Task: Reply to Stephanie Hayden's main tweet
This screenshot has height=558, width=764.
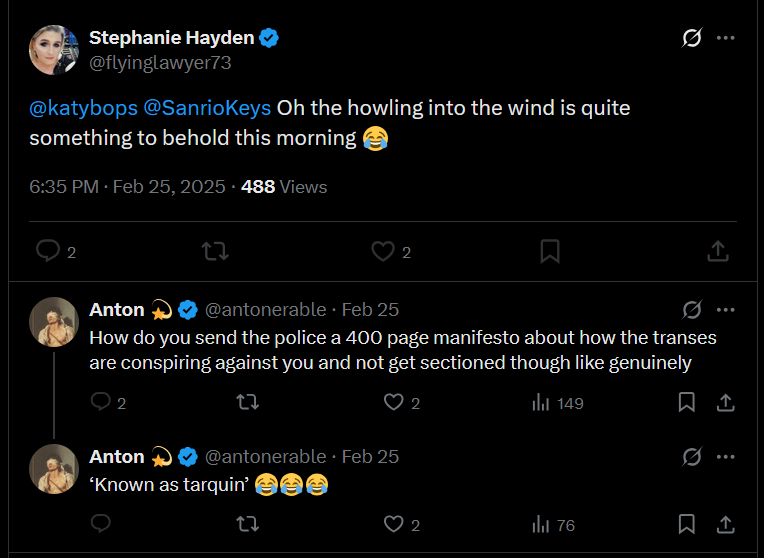Action: [x=48, y=252]
